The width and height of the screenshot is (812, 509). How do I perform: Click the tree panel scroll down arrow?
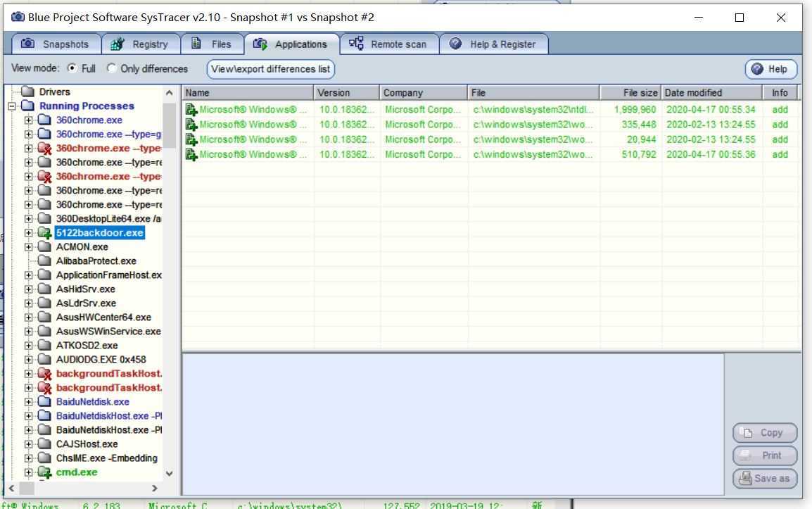[170, 473]
